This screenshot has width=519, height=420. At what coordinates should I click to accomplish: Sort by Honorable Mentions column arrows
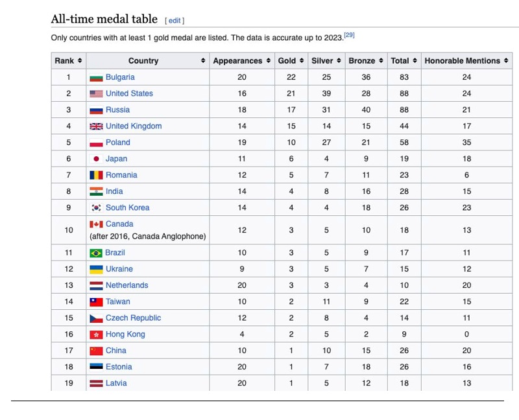[x=506, y=61]
